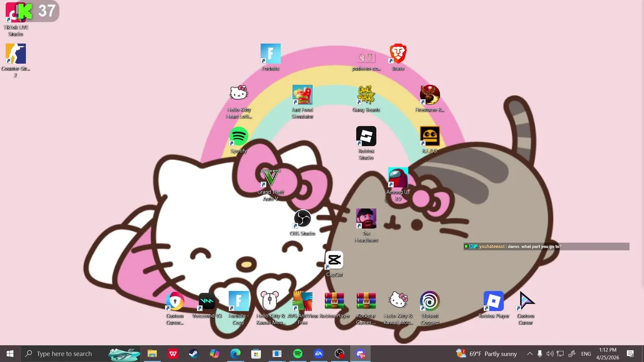Select the Firestorm-R... desktop shortcut
The width and height of the screenshot is (644, 362).
click(x=430, y=99)
